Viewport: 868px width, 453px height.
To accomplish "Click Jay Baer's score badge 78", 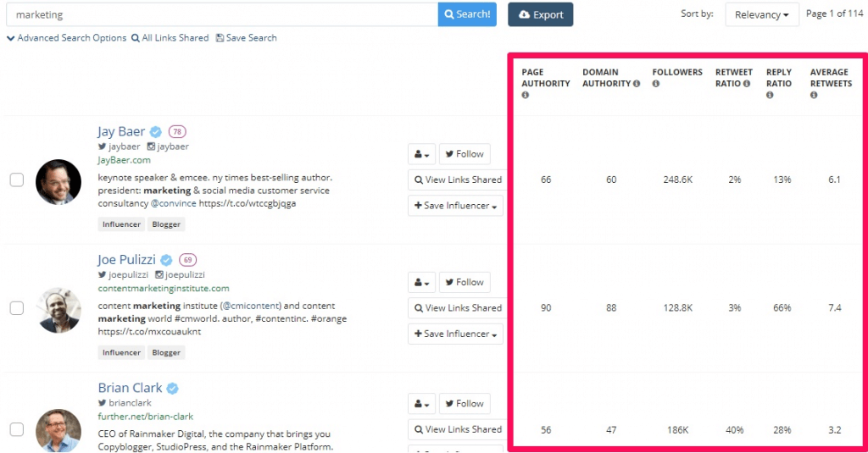I will click(x=177, y=131).
